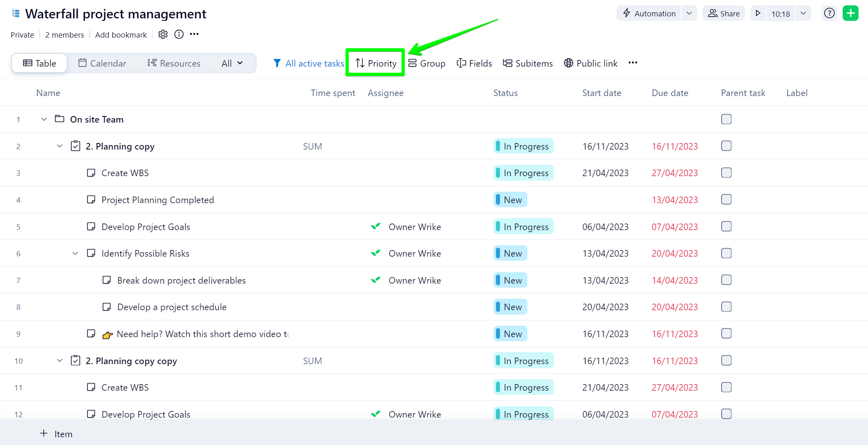Image resolution: width=868 pixels, height=445 pixels.
Task: Open toolbar more options ellipsis
Action: click(633, 63)
